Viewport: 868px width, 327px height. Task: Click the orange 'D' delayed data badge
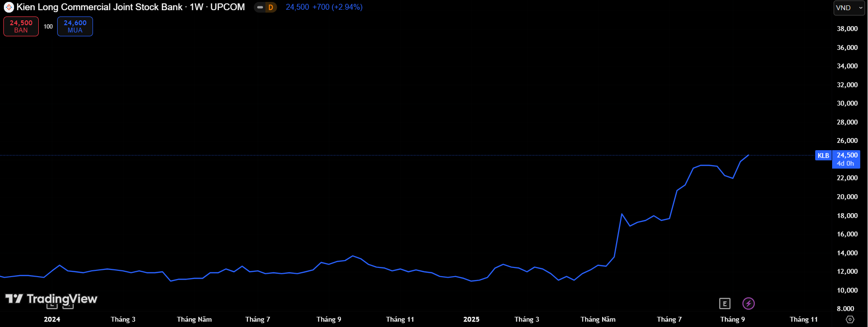(271, 7)
